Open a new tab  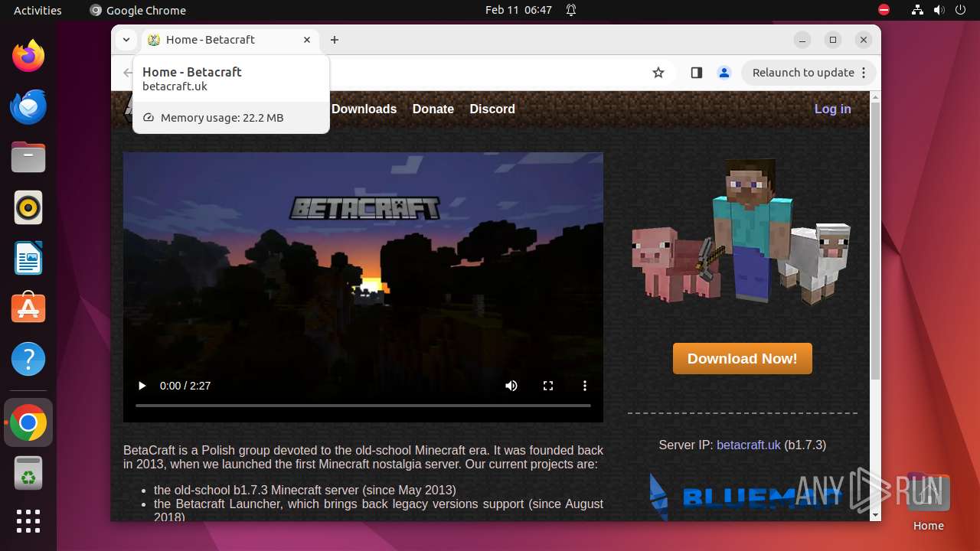click(335, 40)
